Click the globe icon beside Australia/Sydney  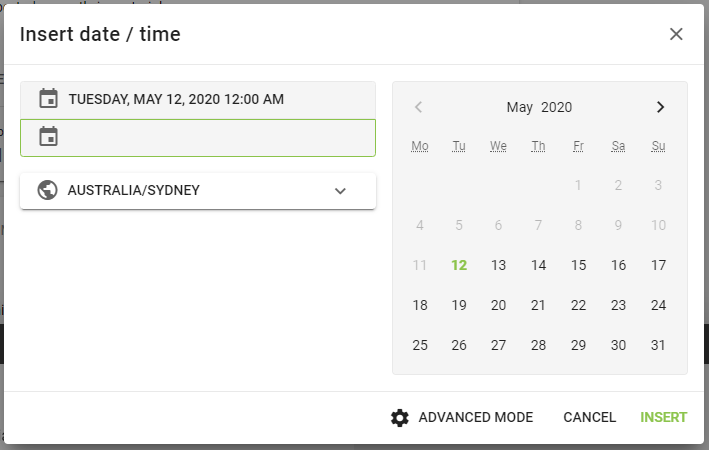pyautogui.click(x=47, y=190)
